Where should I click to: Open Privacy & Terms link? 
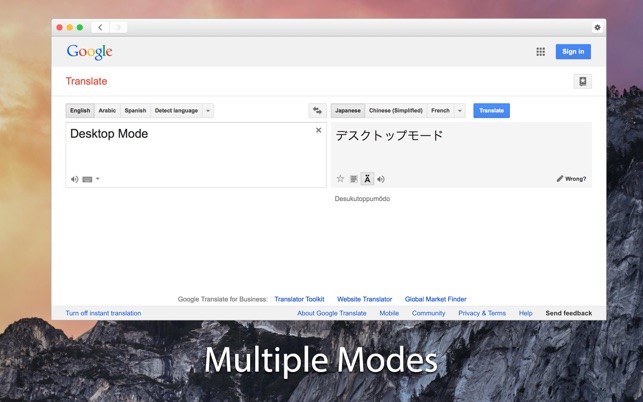click(482, 313)
